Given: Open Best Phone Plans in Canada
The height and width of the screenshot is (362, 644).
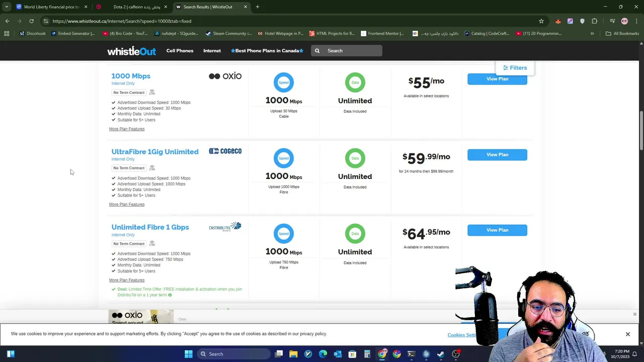Looking at the screenshot, I should (x=267, y=51).
